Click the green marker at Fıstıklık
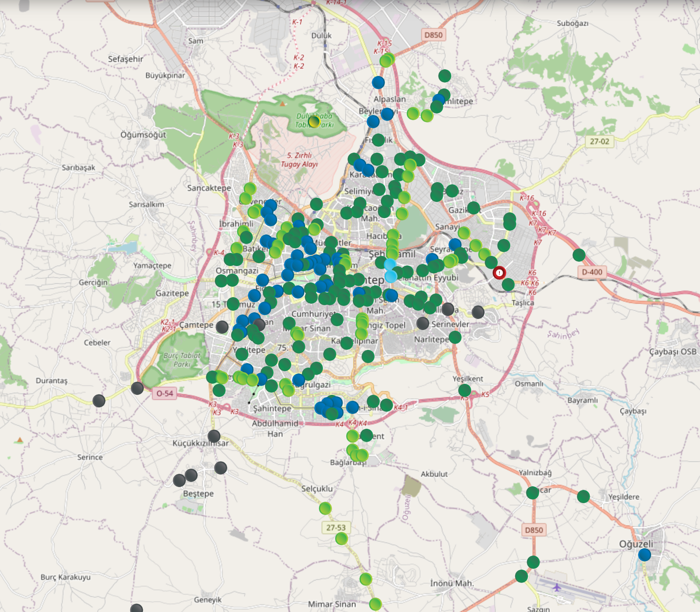The height and width of the screenshot is (612, 700). point(378,140)
